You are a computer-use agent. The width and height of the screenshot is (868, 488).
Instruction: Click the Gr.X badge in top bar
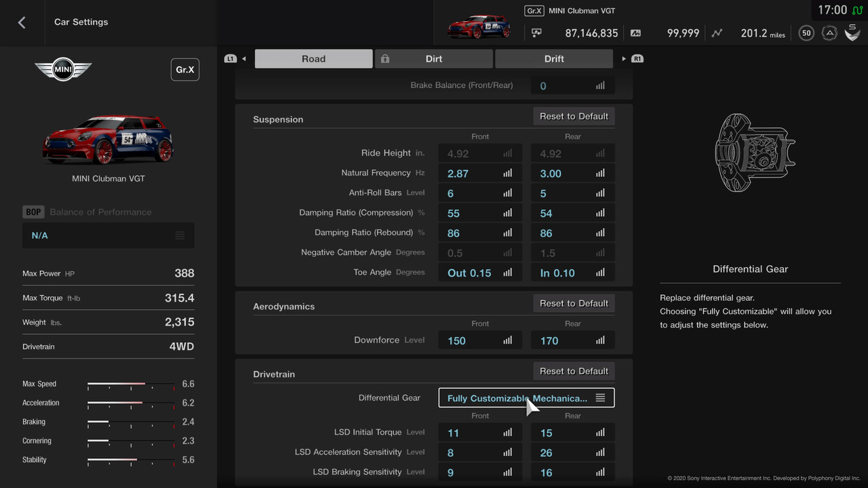[534, 11]
